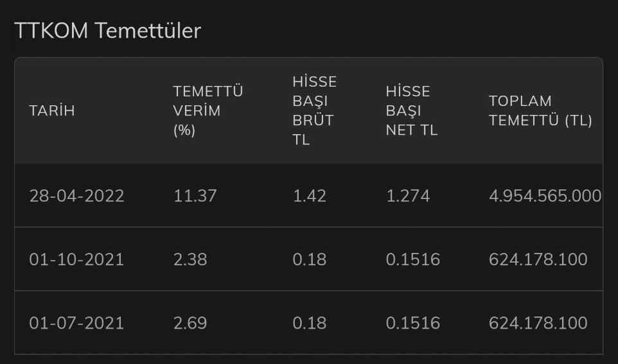618x364 pixels.
Task: Click the 11.37 dividend yield value
Action: point(195,196)
